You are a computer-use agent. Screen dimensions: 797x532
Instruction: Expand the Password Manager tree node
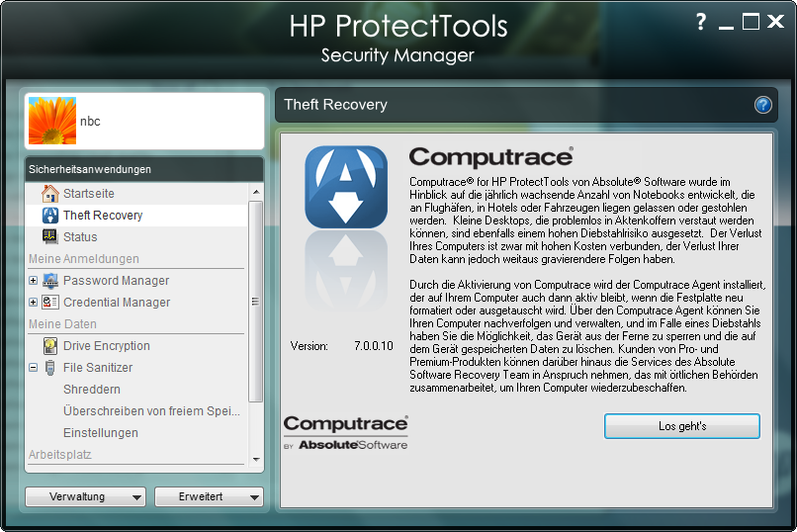pos(33,281)
